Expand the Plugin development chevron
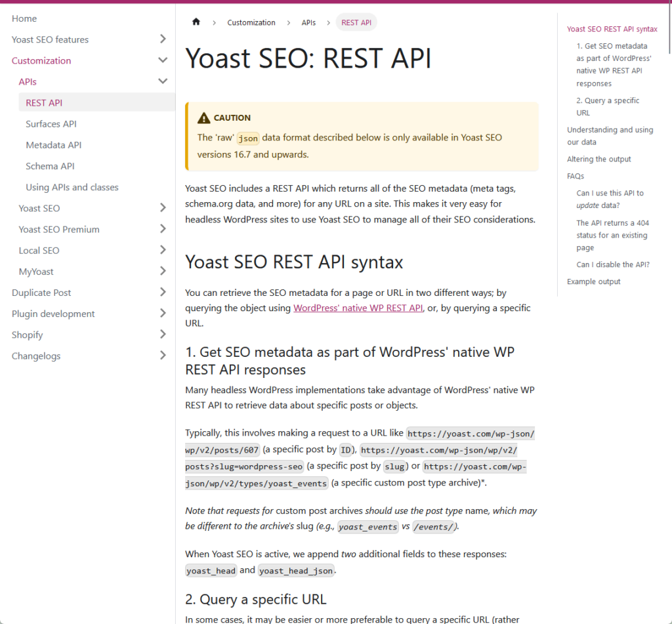The height and width of the screenshot is (624, 672). (x=163, y=313)
